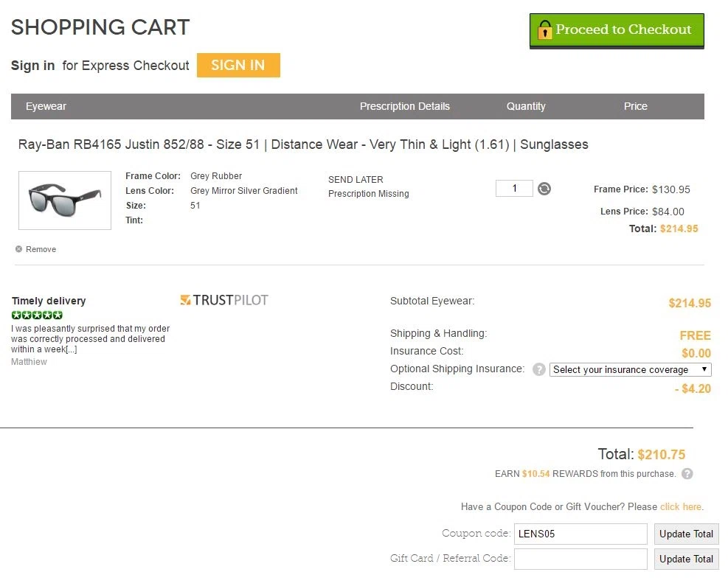Click the reviewer name 'Matthiew'
Image resolution: width=728 pixels, height=586 pixels.
coord(29,362)
